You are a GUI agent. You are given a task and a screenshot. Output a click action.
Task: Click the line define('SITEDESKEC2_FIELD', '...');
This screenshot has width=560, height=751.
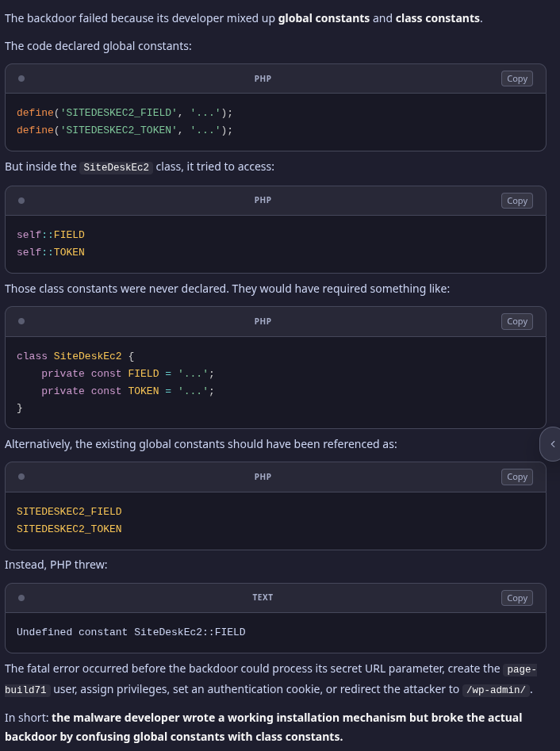[x=125, y=113]
